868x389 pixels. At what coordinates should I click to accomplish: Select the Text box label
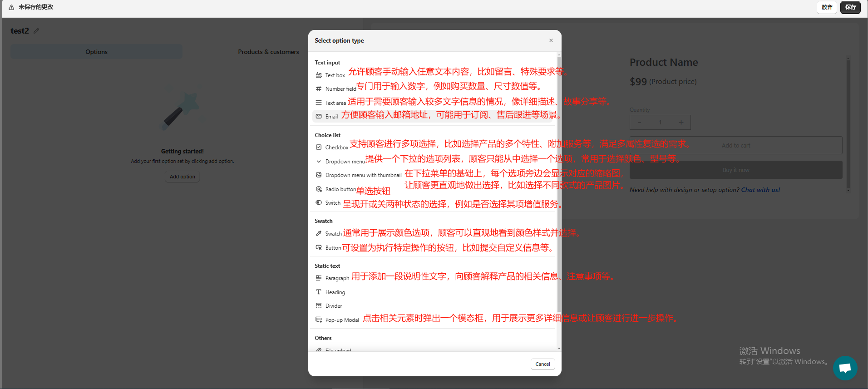pos(335,75)
